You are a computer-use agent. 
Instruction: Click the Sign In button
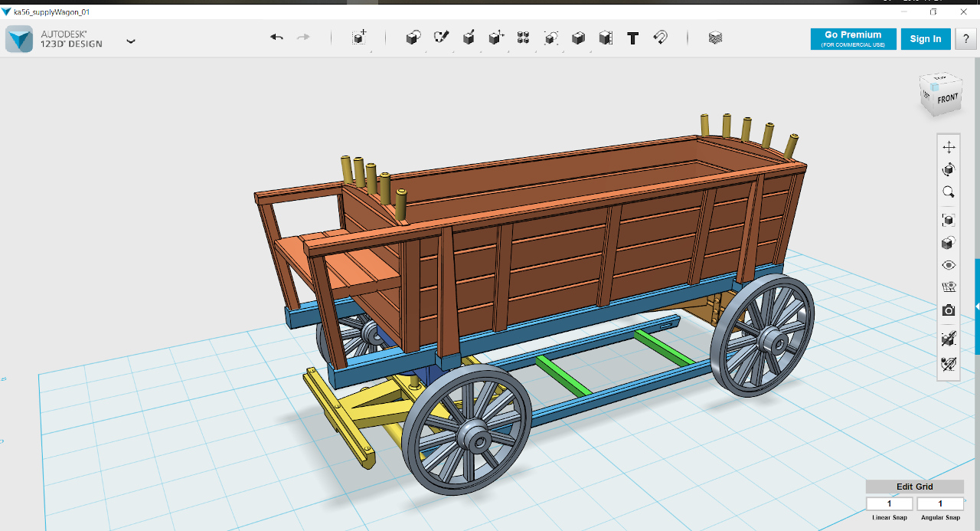(x=926, y=39)
